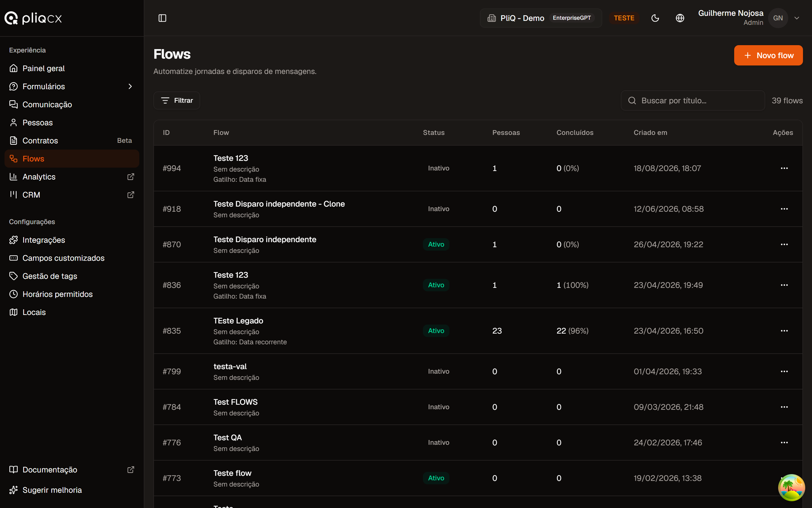
Task: Click the Integrações puzzle icon
Action: pyautogui.click(x=14, y=240)
